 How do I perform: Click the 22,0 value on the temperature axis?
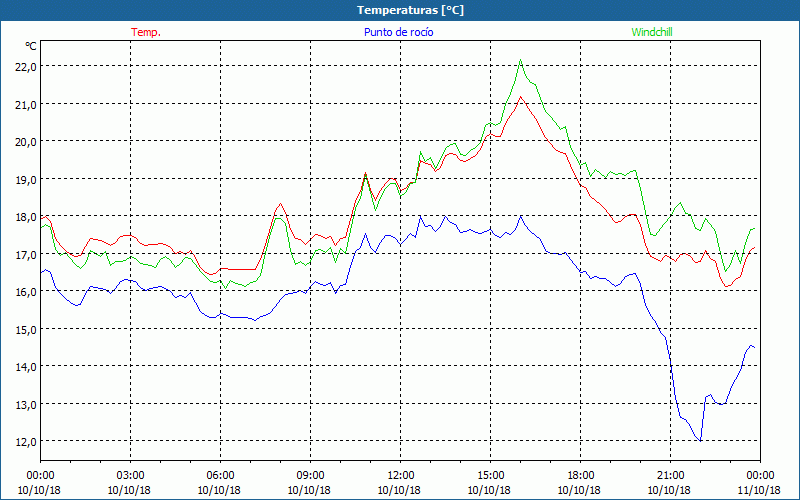(26, 67)
